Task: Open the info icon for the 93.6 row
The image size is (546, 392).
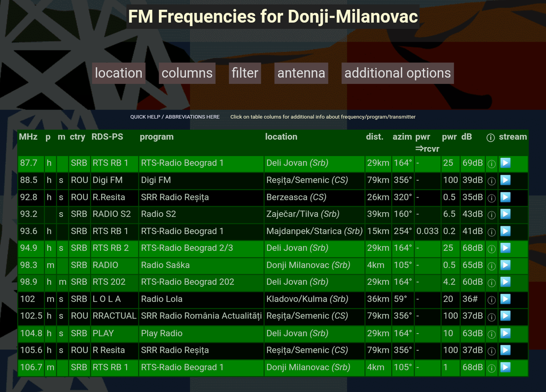Action: click(492, 232)
